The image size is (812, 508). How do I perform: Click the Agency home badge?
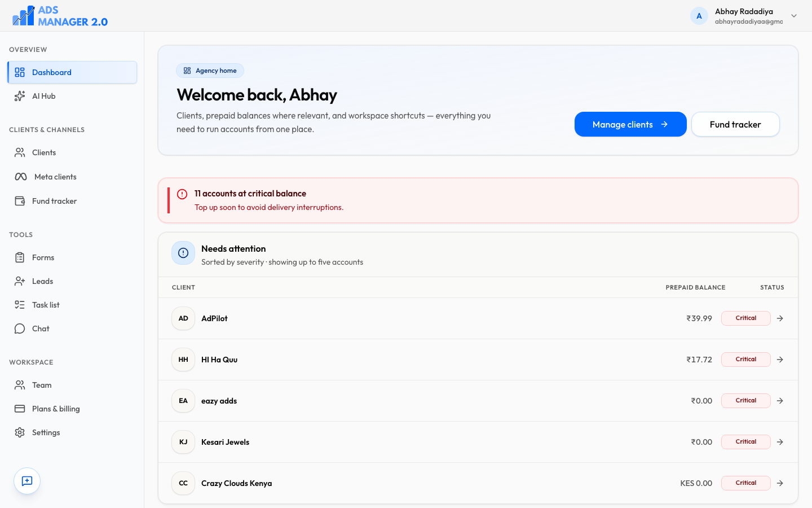click(x=210, y=71)
